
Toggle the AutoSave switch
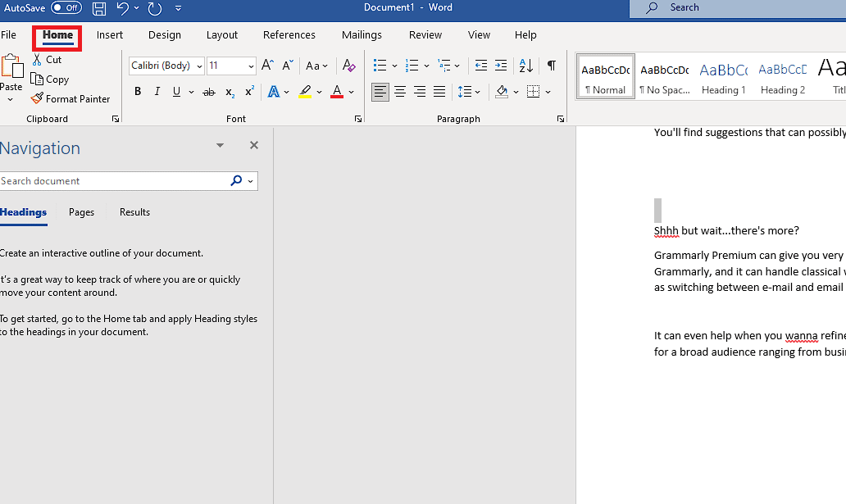(66, 7)
